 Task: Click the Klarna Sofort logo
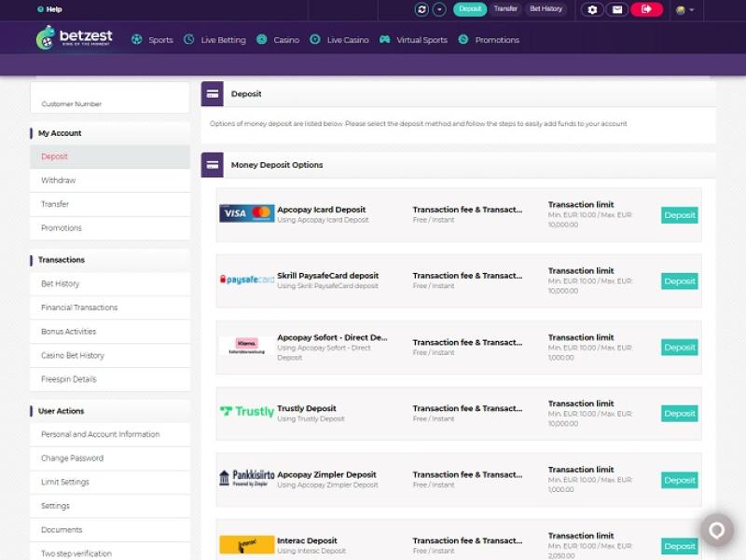point(247,346)
